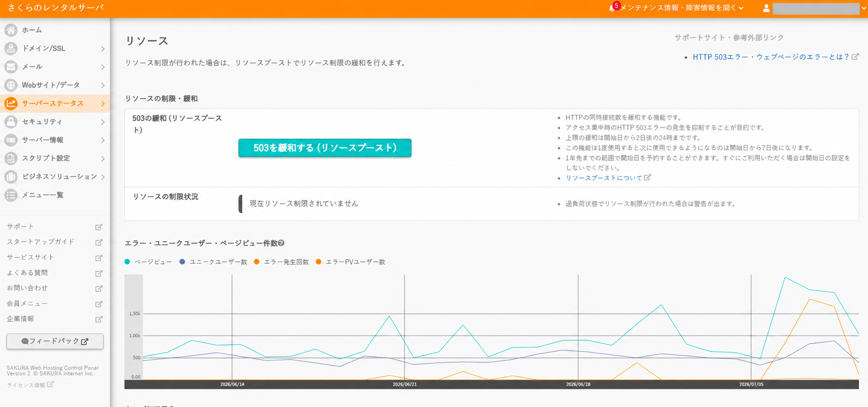Click external link icon next to お問い合わせ

click(x=99, y=288)
